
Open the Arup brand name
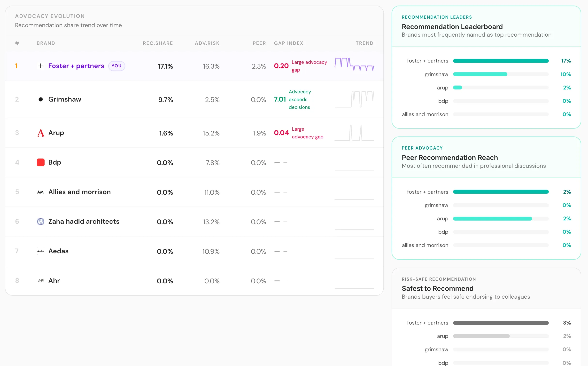click(56, 133)
